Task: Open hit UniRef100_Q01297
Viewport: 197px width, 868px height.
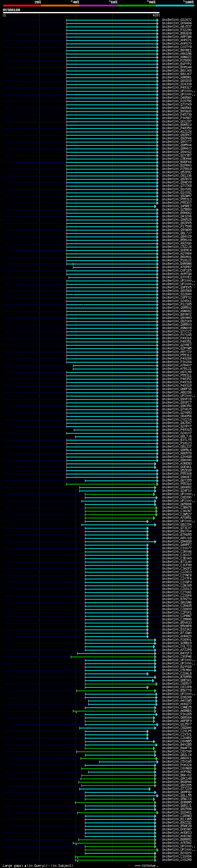Action: point(177,121)
